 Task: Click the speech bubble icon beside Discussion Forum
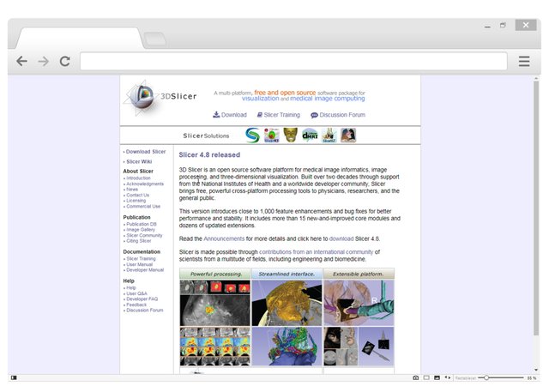315,115
